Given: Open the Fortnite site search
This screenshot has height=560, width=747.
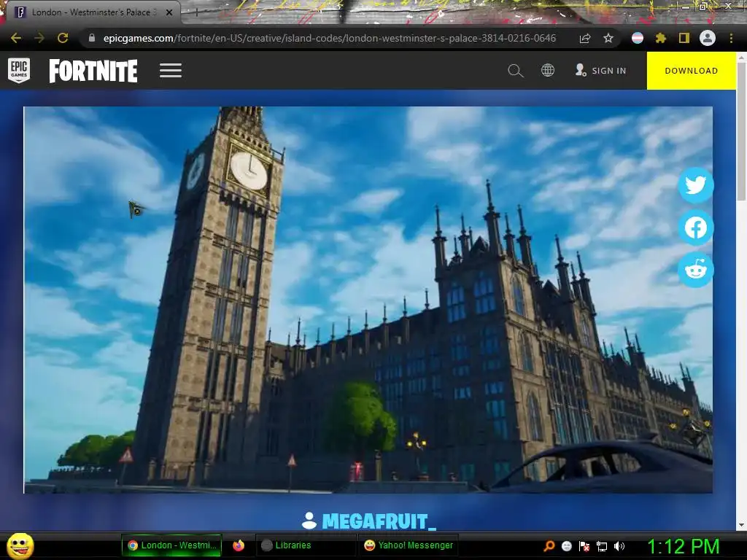Looking at the screenshot, I should coord(516,71).
